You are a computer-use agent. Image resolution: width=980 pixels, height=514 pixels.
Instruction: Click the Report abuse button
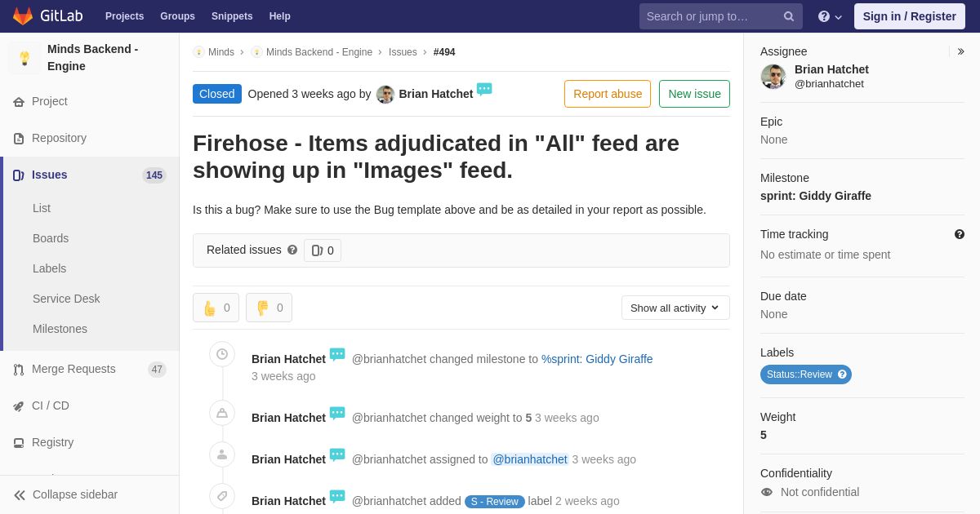608,94
